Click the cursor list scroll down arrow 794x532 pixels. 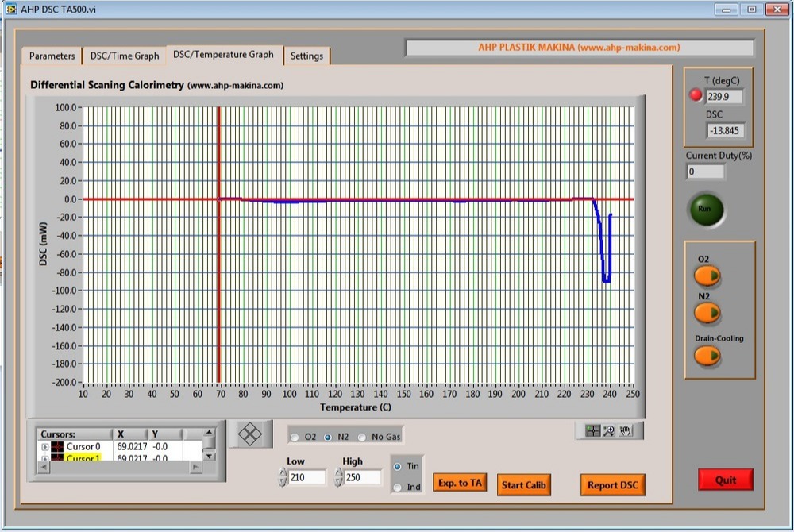pos(209,456)
